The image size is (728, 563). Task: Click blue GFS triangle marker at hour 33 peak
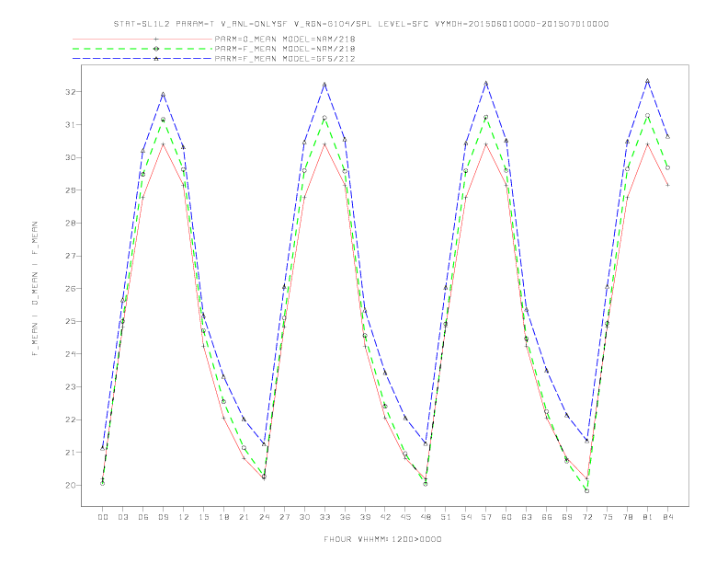[x=324, y=85]
